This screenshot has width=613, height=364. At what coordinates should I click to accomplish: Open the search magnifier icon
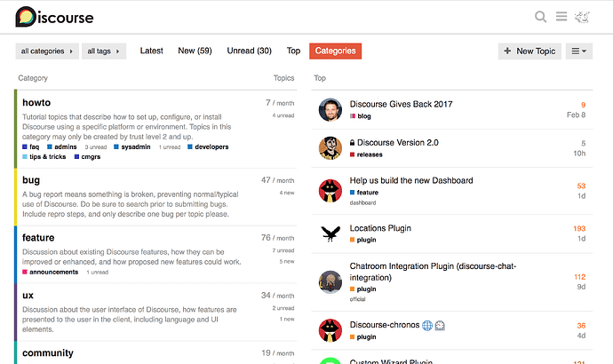pos(540,17)
